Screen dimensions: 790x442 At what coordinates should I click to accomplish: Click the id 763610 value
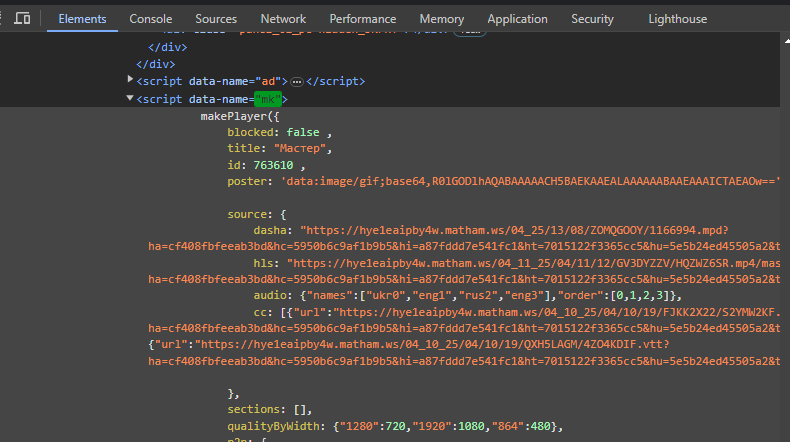pos(273,165)
